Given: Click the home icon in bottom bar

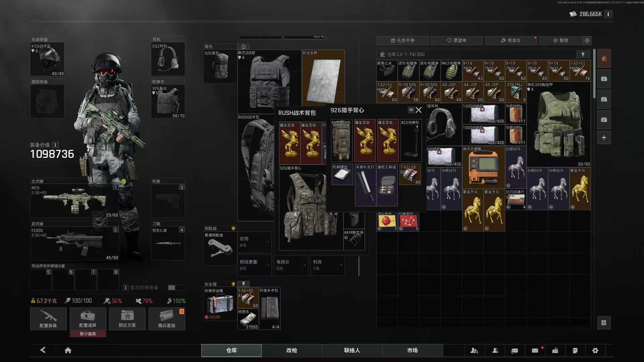Looking at the screenshot, I should (68, 350).
